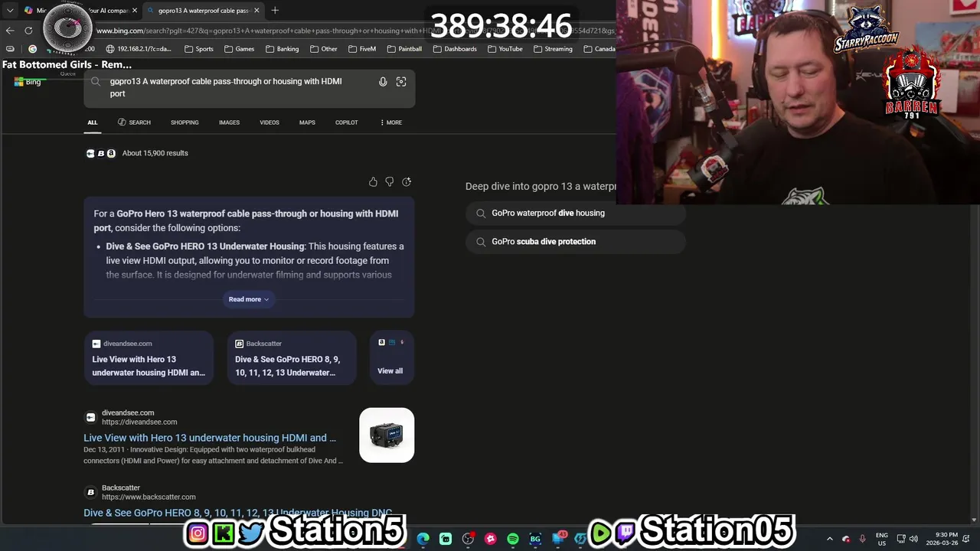The width and height of the screenshot is (980, 551).
Task: Switch to the IMAGES tab
Action: [x=229, y=122]
